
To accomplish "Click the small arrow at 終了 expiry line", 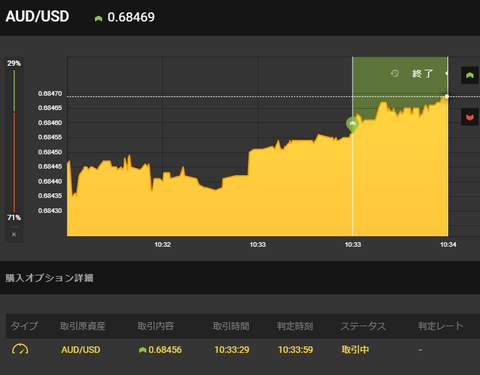I will [446, 73].
